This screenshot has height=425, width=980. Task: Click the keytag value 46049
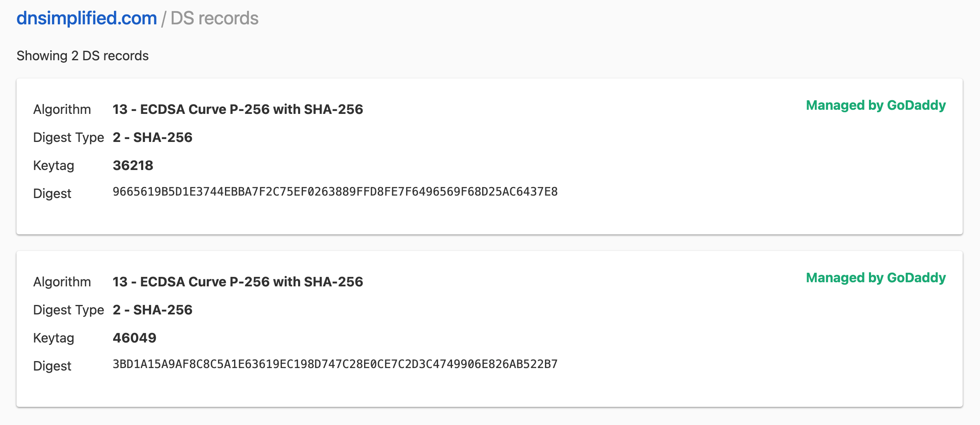[135, 337]
